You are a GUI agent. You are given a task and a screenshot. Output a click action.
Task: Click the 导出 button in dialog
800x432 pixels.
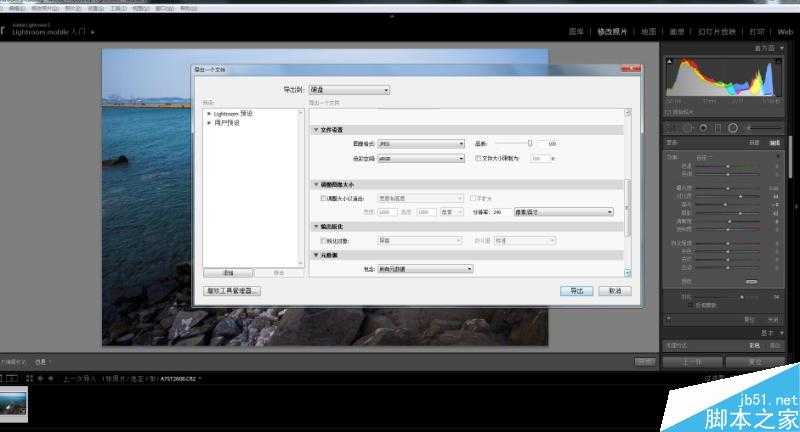point(576,290)
